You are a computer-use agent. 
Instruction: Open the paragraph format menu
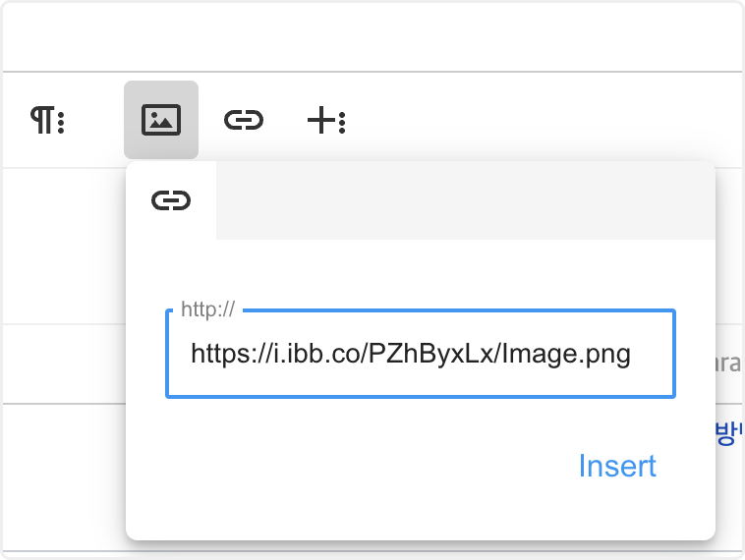(x=47, y=121)
